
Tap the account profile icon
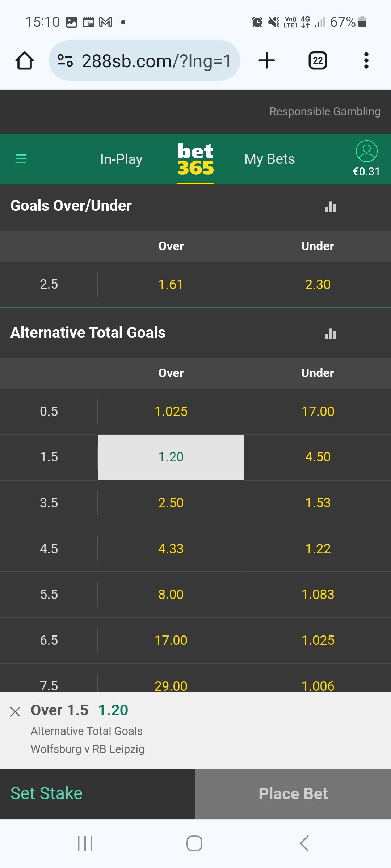[366, 151]
